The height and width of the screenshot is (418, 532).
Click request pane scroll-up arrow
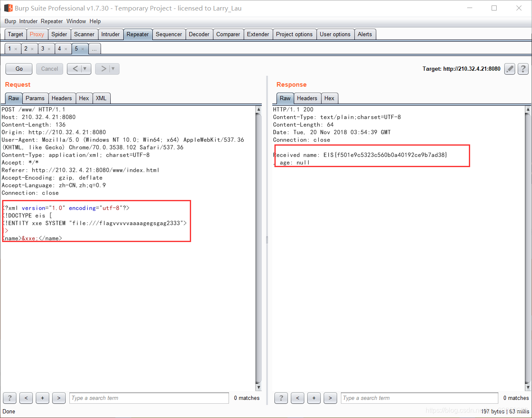point(258,109)
